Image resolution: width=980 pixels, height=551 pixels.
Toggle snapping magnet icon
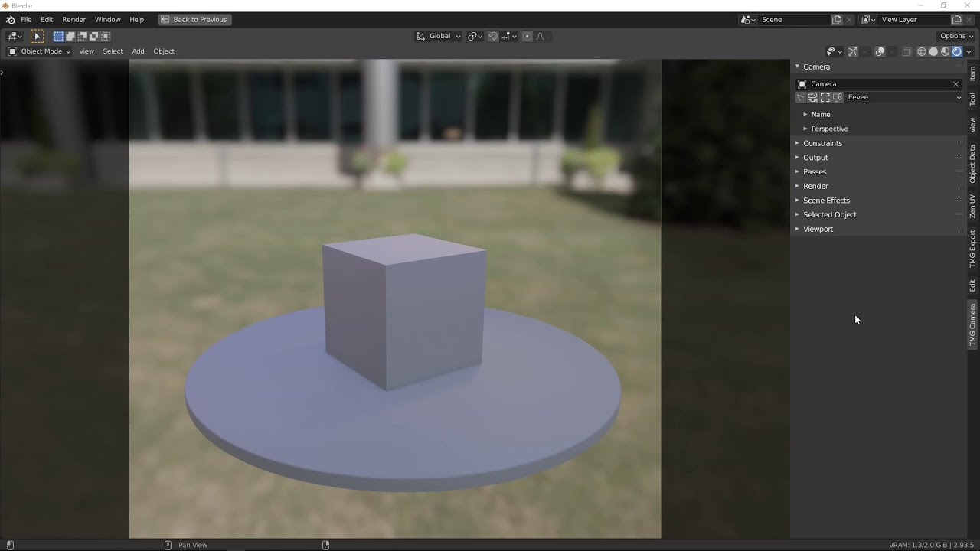(x=493, y=36)
